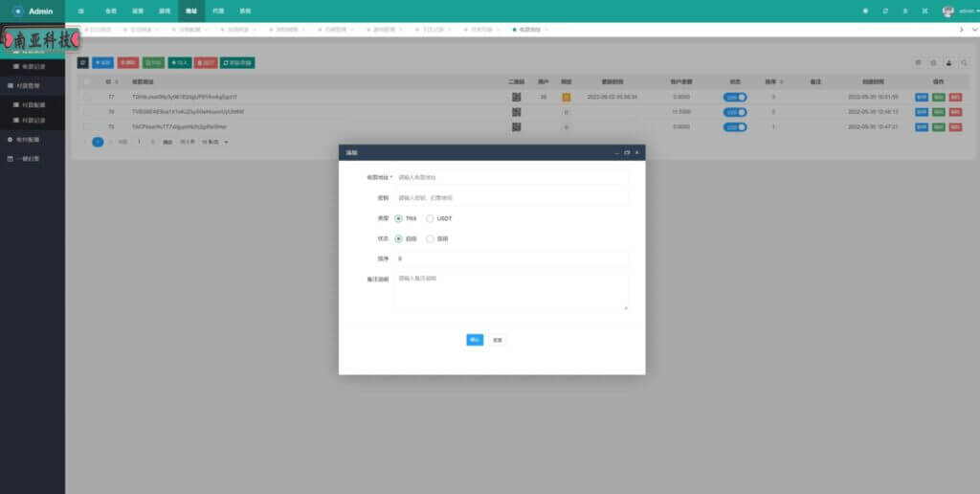980x494 pixels.
Task: Open 付款配置 in the sidebar
Action: 33,105
